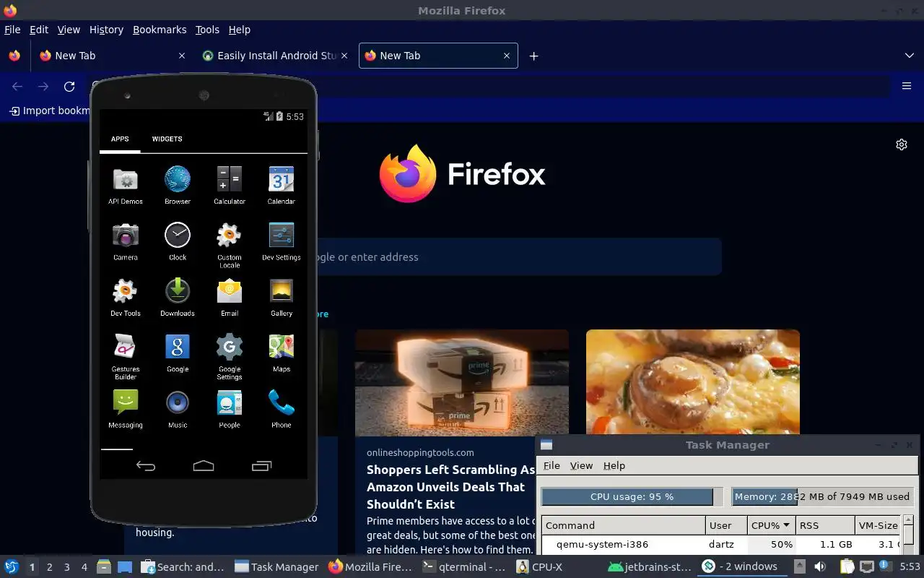
Task: Switch to workspace 2 in taskbar
Action: coord(50,566)
